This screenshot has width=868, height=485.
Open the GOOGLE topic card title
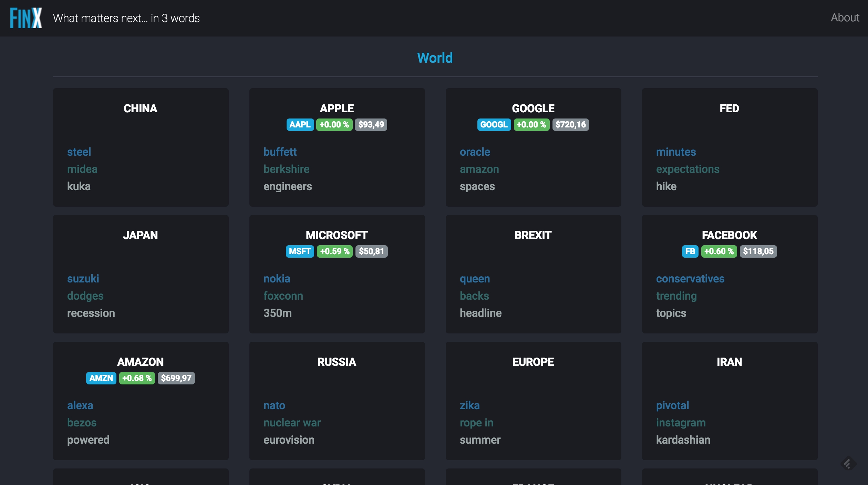(533, 109)
